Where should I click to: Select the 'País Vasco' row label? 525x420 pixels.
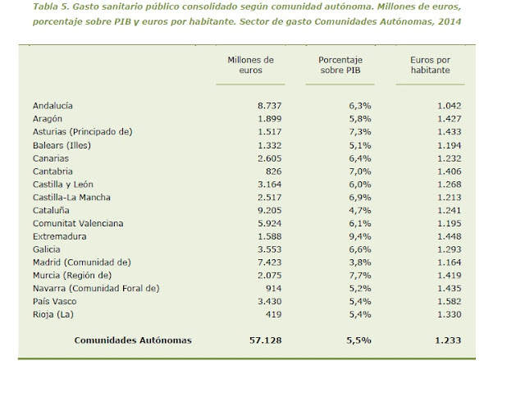tap(55, 302)
